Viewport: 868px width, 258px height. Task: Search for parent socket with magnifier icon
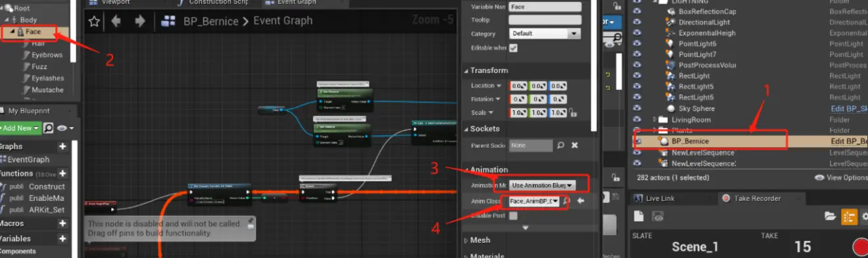click(x=561, y=145)
